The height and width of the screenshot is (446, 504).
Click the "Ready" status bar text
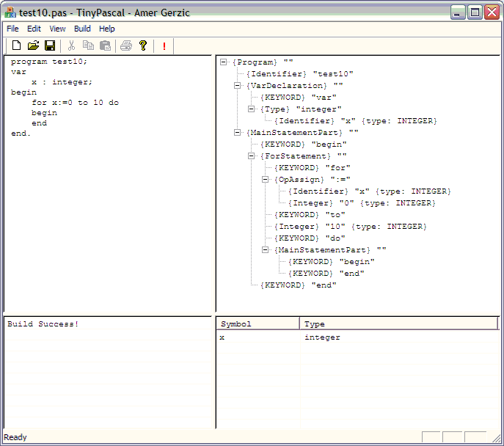(15, 437)
